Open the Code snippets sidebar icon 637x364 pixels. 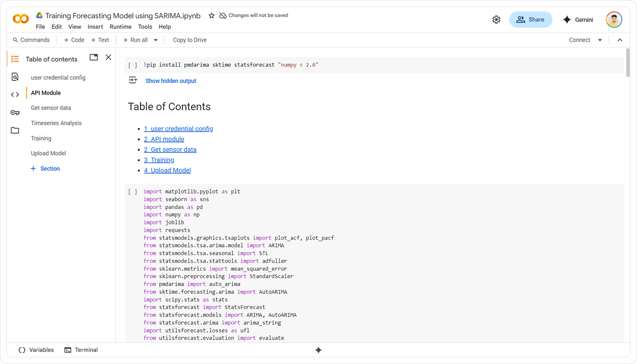15,95
